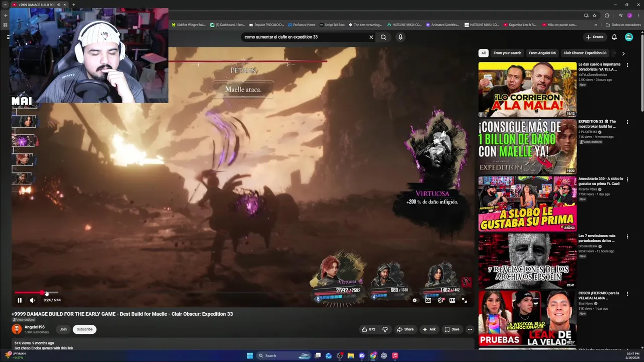Image resolution: width=644 pixels, height=362 pixels.
Task: Select the All filter chip
Action: tap(484, 53)
